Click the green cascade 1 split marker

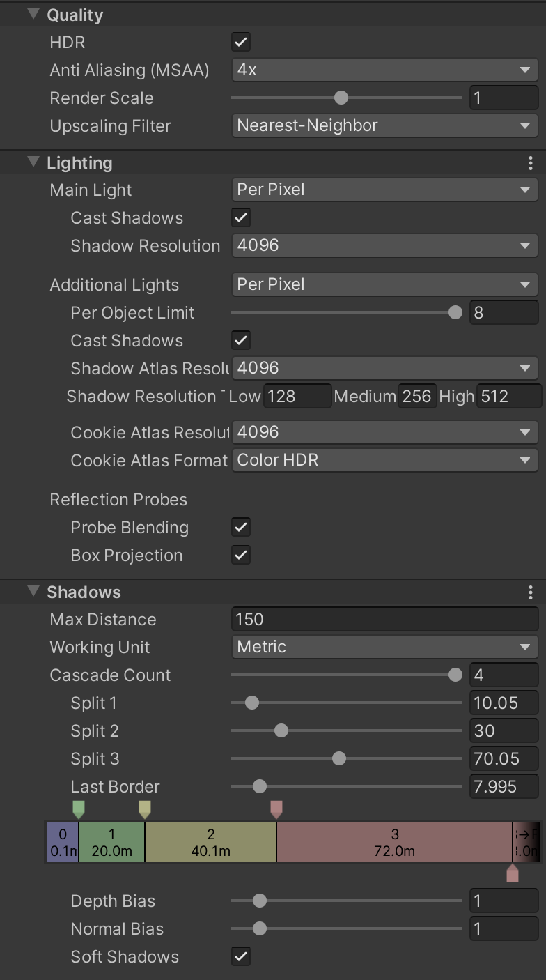pyautogui.click(x=79, y=809)
